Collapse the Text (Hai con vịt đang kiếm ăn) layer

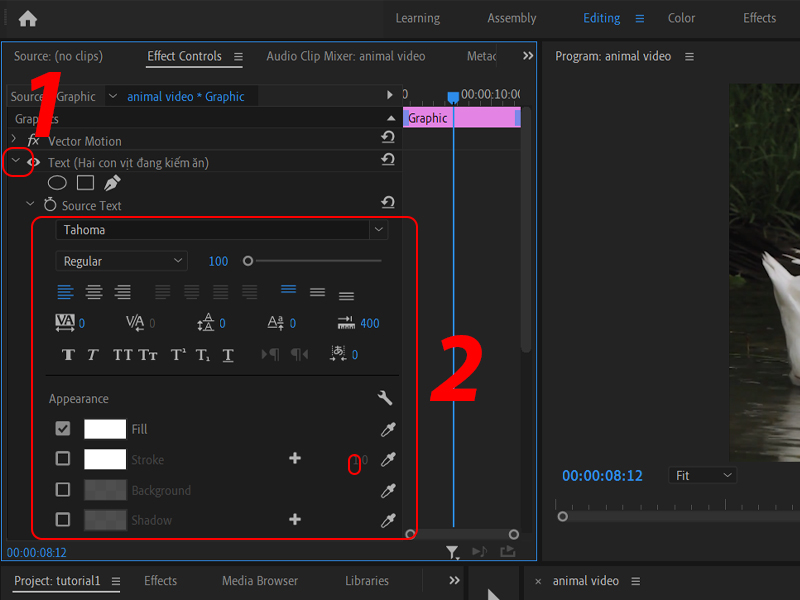tap(15, 161)
